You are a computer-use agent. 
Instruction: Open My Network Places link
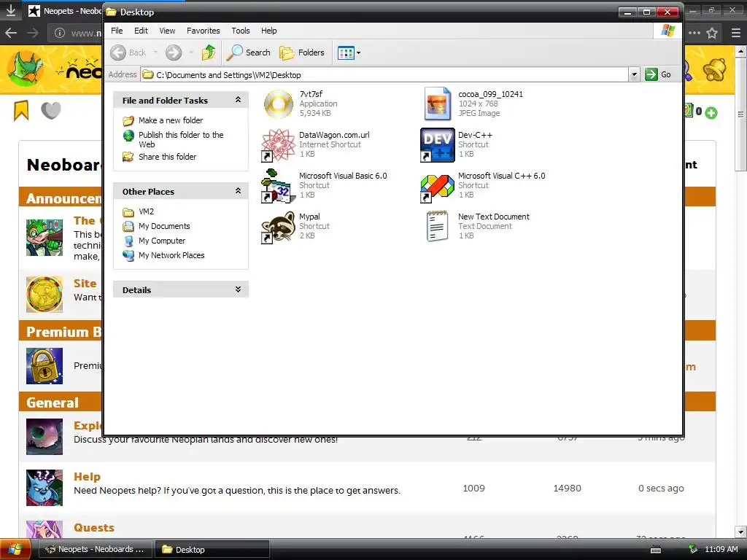pyautogui.click(x=171, y=255)
